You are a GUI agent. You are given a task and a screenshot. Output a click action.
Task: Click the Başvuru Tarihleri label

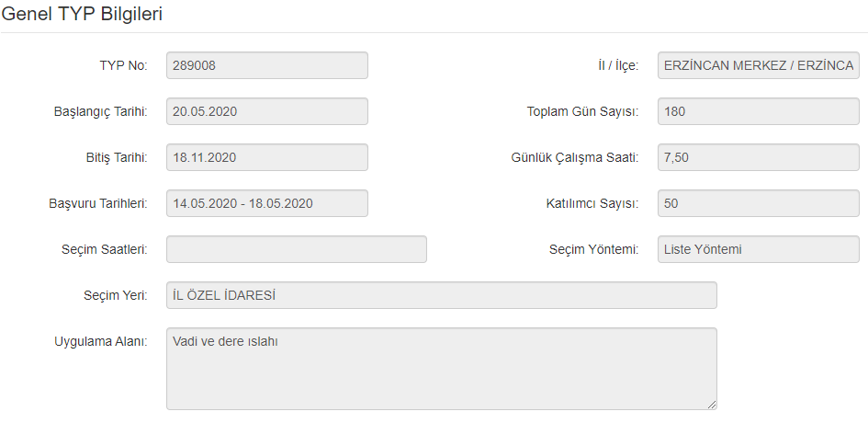tap(98, 203)
